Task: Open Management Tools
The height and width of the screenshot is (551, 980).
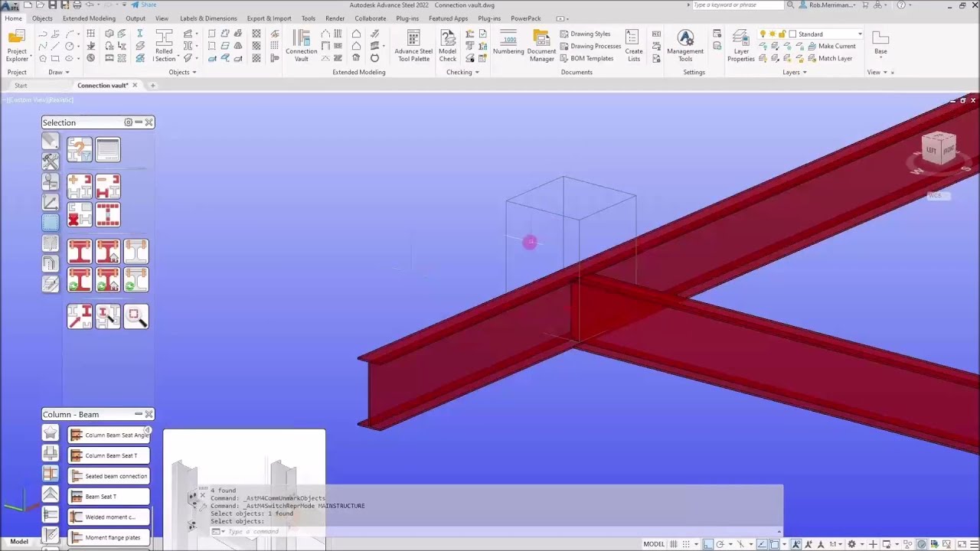Action: pos(685,46)
